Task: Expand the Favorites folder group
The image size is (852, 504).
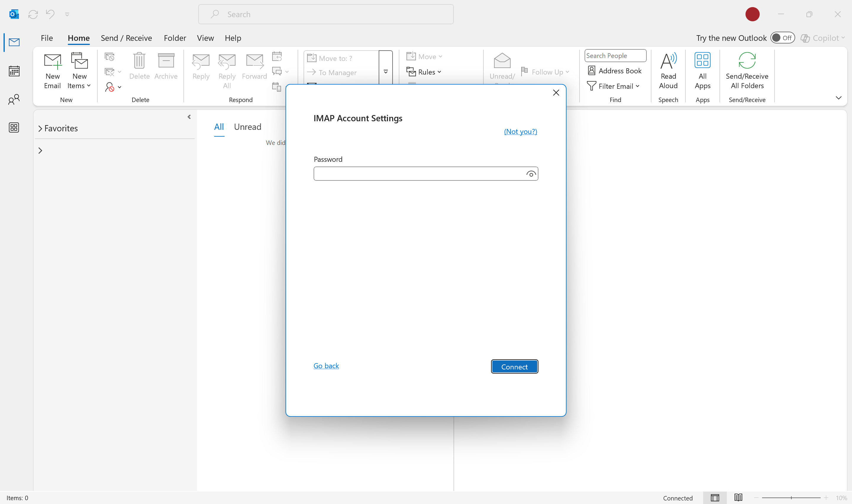Action: [x=41, y=128]
